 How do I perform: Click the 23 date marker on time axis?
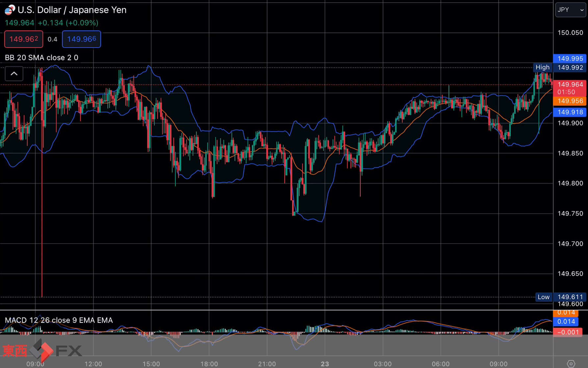click(325, 364)
